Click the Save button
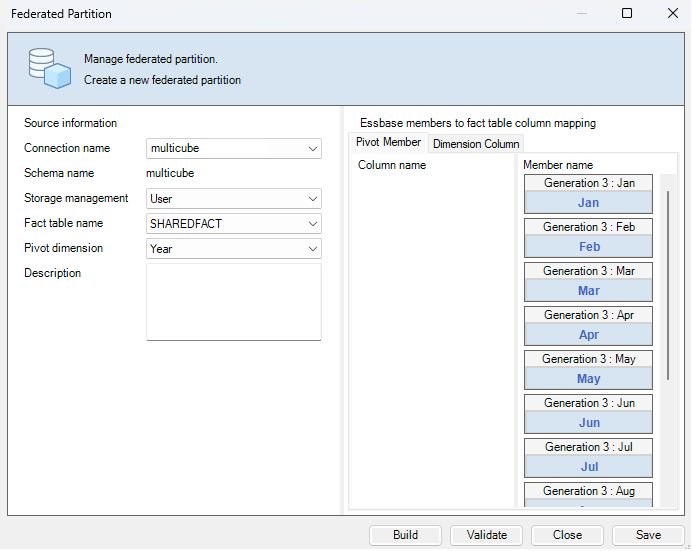 coord(648,535)
